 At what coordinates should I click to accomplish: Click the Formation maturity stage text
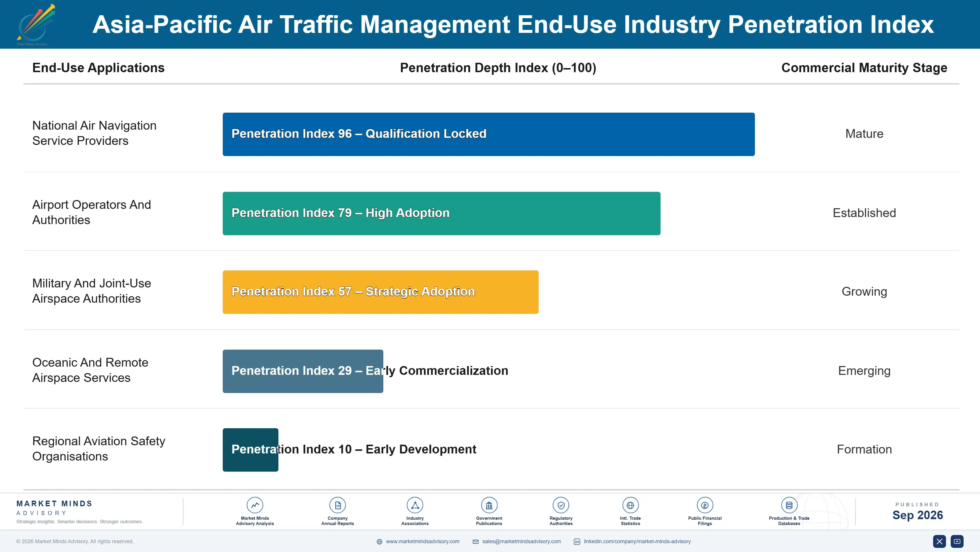[864, 450]
